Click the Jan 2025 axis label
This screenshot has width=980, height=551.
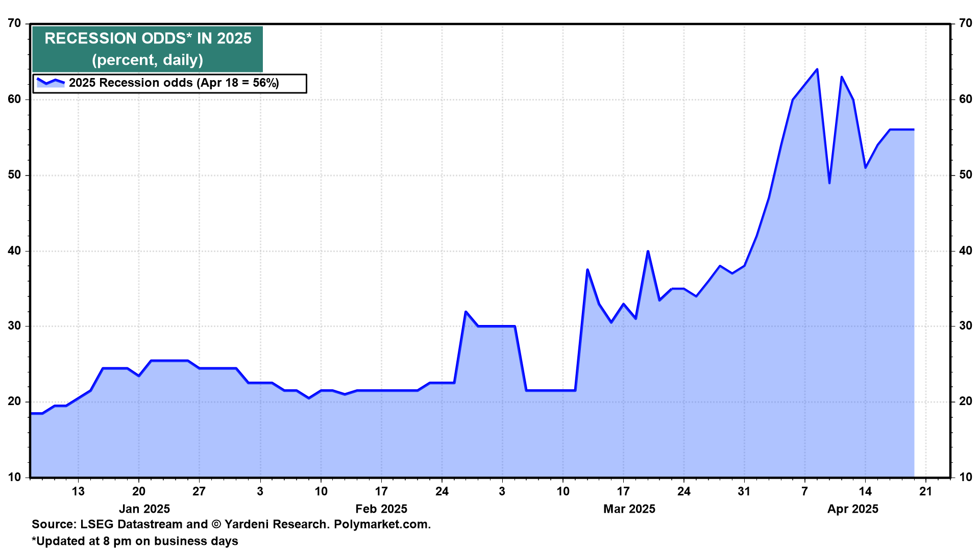[x=144, y=509]
